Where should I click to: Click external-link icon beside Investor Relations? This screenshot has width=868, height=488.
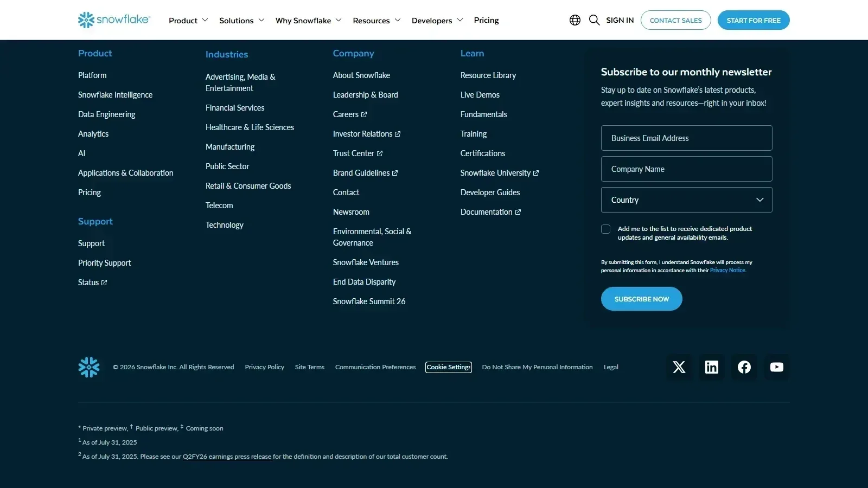[x=398, y=134]
